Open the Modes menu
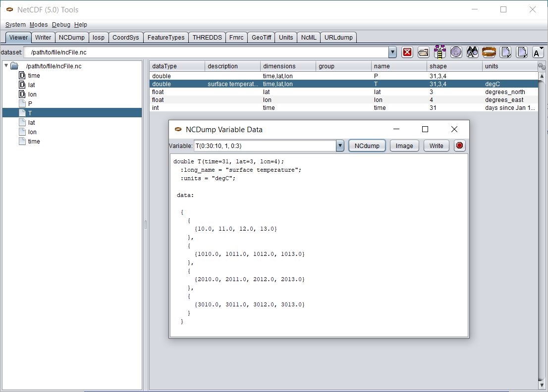The height and width of the screenshot is (392, 548). (39, 25)
